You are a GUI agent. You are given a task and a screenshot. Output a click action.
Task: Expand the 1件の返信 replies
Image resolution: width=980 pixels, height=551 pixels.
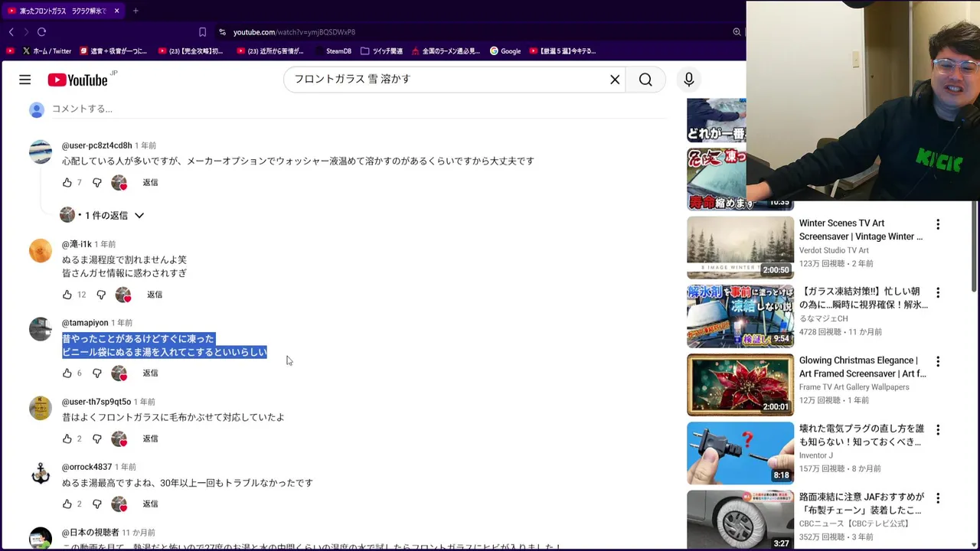point(112,216)
